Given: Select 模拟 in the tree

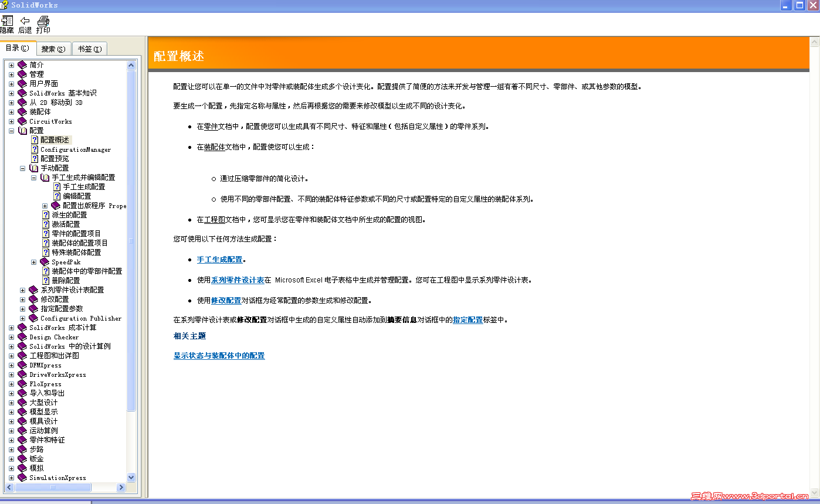Looking at the screenshot, I should point(36,468).
